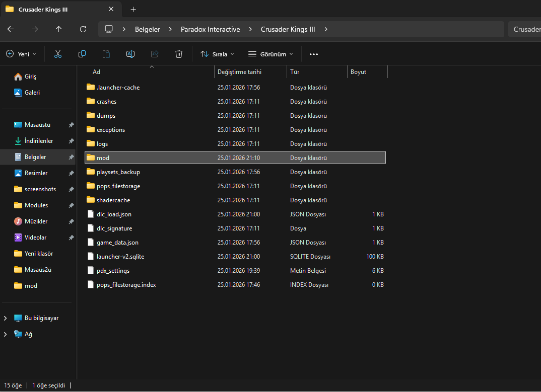Expand chevron after Crusader Kings III breadcrumb

(x=326, y=29)
